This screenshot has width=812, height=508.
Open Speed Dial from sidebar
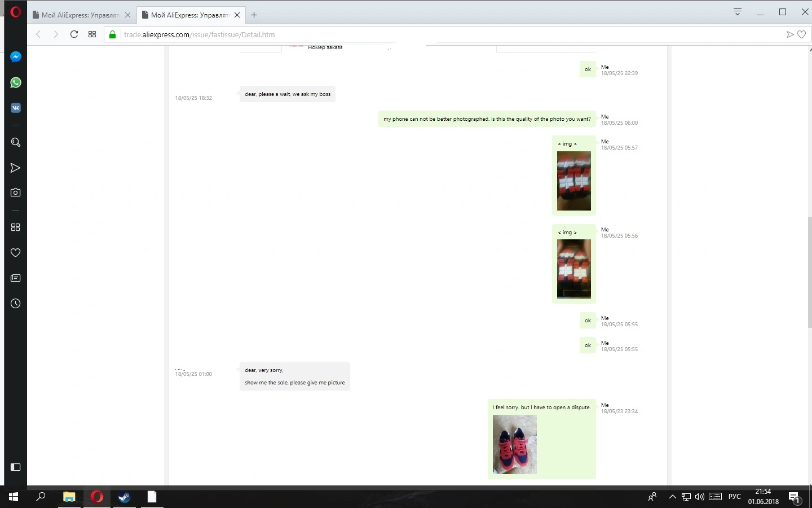[16, 227]
